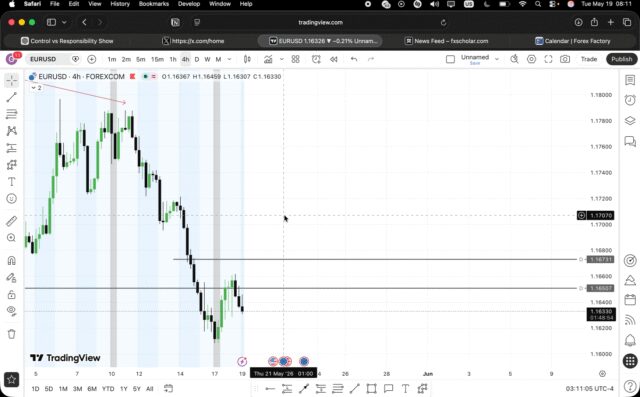Create an alert from top toolbar
The height and width of the screenshot is (397, 640).
(x=316, y=59)
